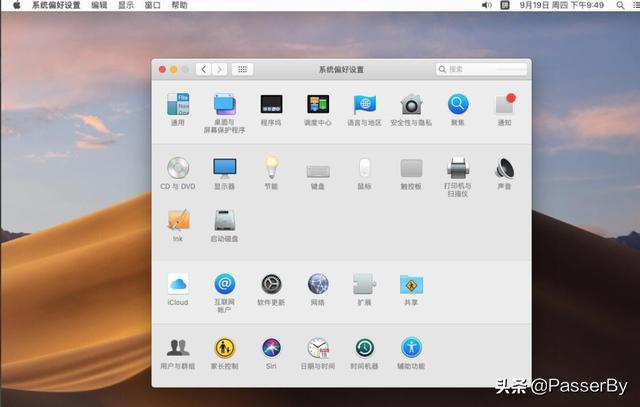Image resolution: width=640 pixels, height=407 pixels.
Task: Open 软件更新 (Software Update) pane
Action: tap(271, 289)
